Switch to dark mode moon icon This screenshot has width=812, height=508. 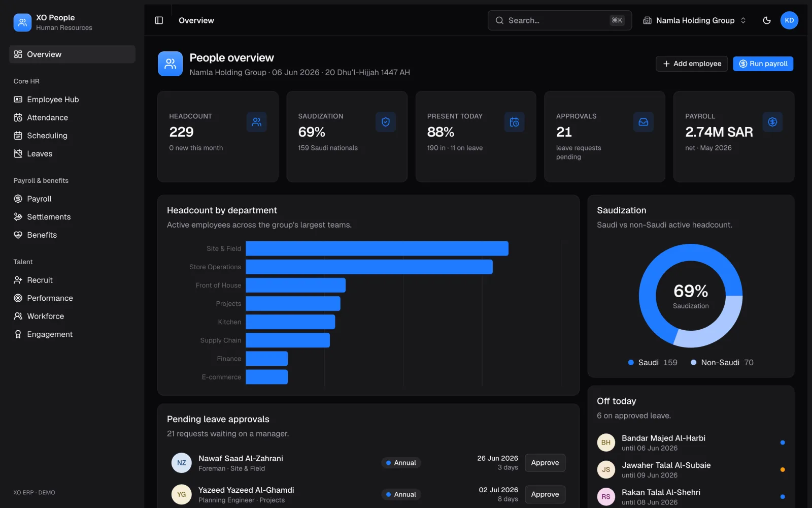767,20
